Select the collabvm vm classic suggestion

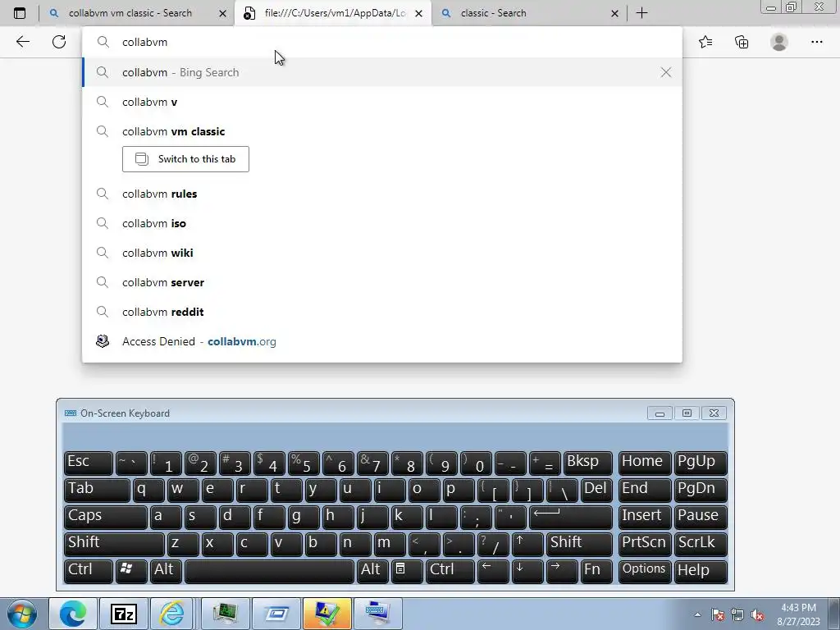(382, 131)
